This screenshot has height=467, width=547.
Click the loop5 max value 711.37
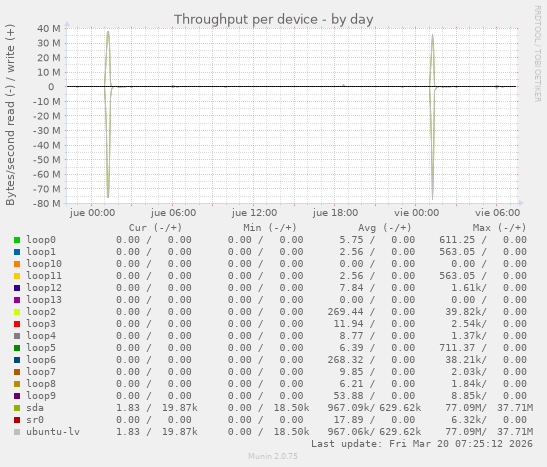coord(457,348)
